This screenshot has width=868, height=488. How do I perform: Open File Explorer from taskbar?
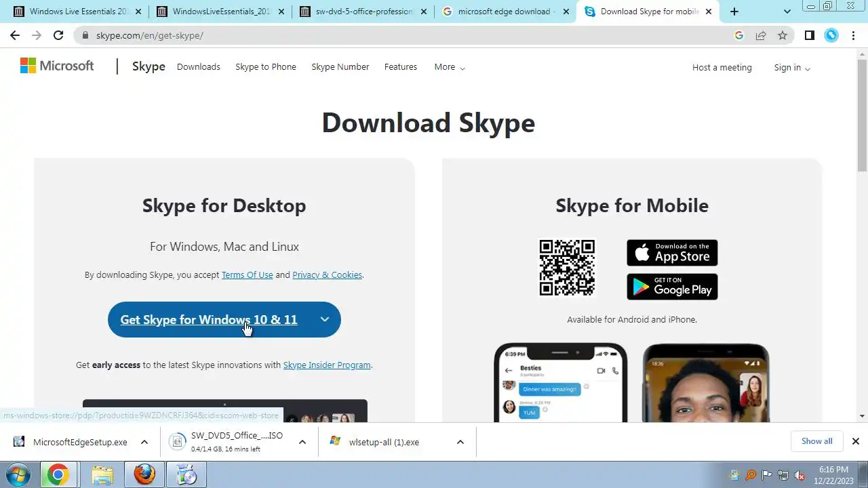pyautogui.click(x=102, y=475)
